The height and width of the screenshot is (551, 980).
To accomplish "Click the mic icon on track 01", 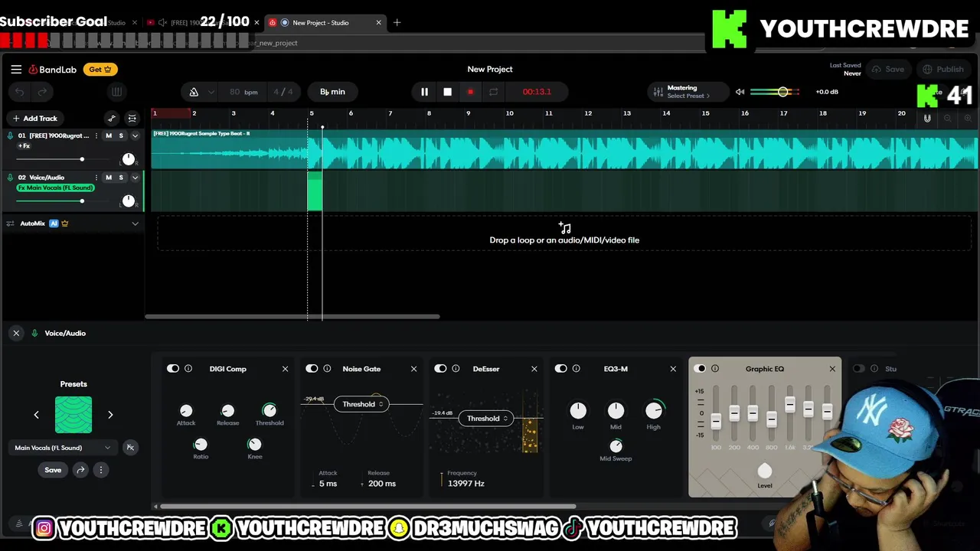I will 11,135.
